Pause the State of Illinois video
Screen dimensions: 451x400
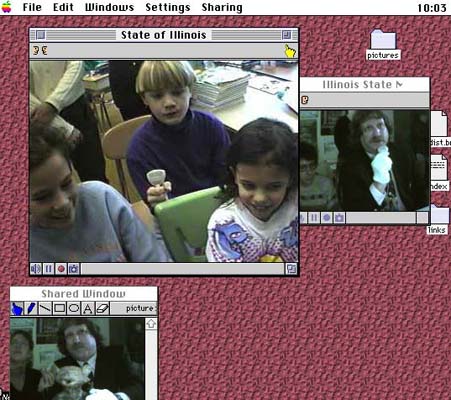[x=49, y=269]
